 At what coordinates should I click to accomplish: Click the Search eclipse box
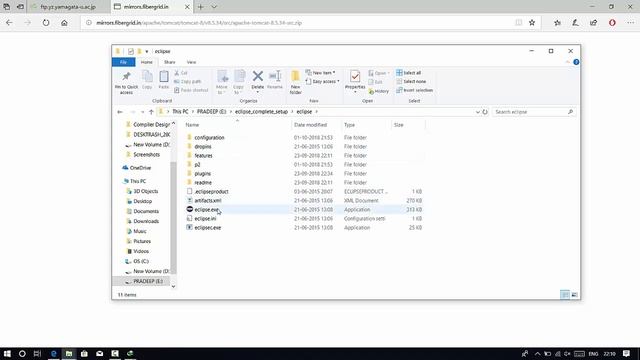(x=534, y=112)
